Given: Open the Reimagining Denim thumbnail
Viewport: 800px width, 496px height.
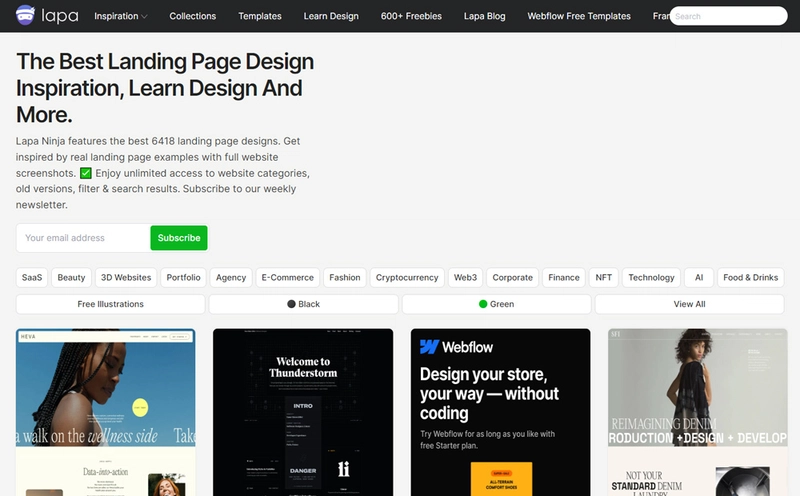Looking at the screenshot, I should tap(698, 412).
